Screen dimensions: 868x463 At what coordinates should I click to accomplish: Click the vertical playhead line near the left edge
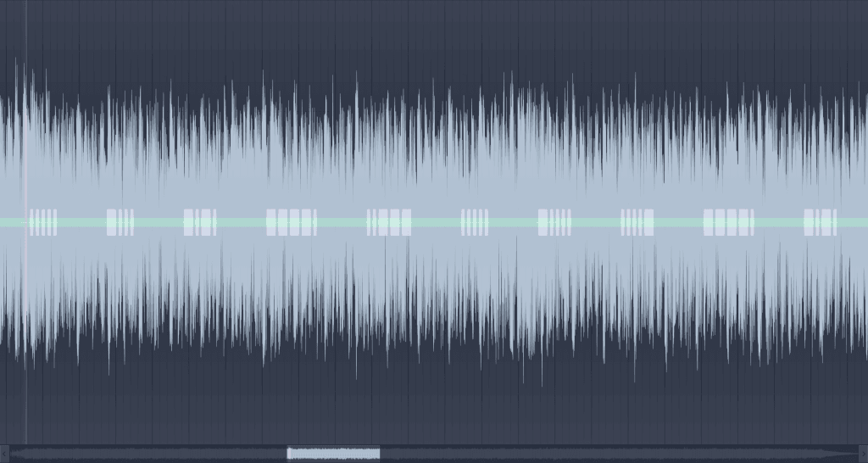tap(25, 127)
